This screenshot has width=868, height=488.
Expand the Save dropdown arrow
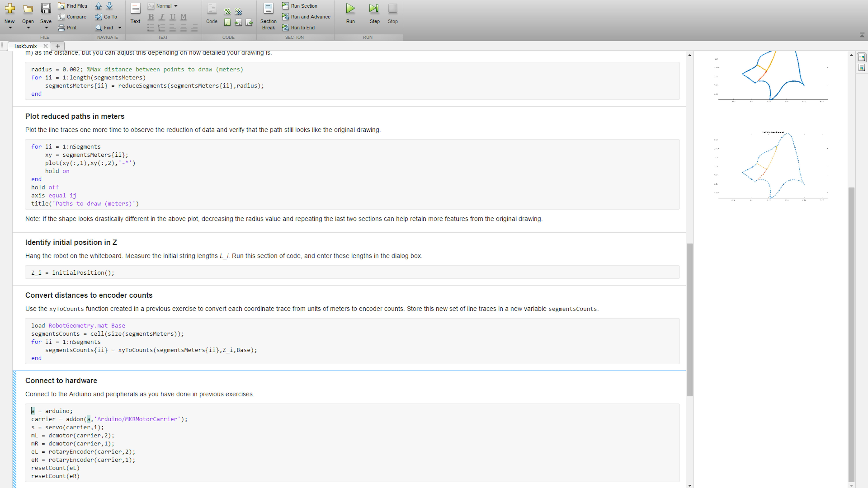pos(46,28)
